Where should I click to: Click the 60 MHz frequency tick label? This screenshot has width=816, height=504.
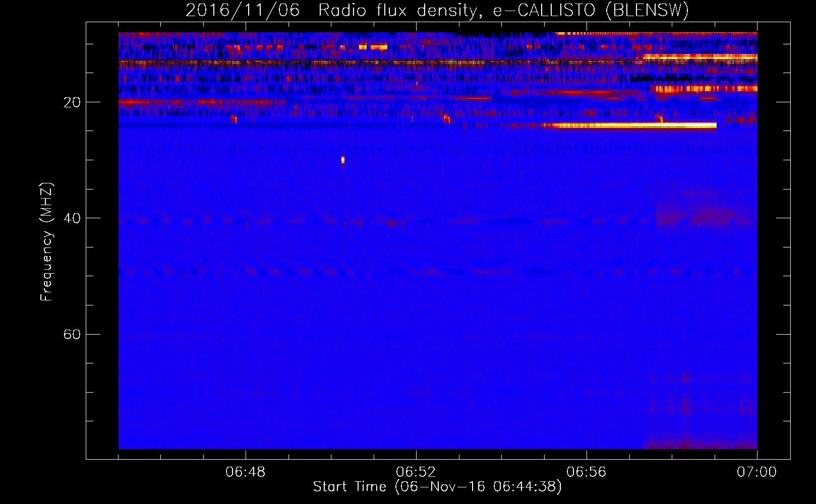click(x=72, y=334)
